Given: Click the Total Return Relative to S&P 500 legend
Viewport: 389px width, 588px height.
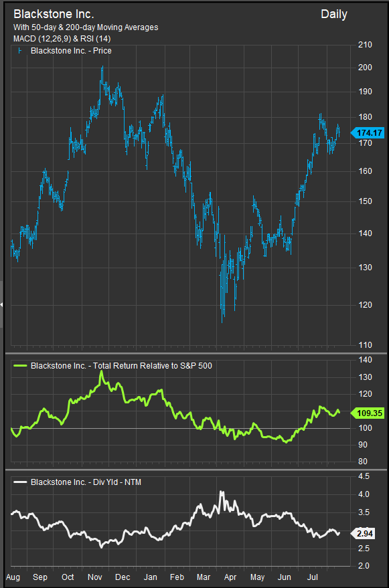Looking at the screenshot, I should pos(121,366).
